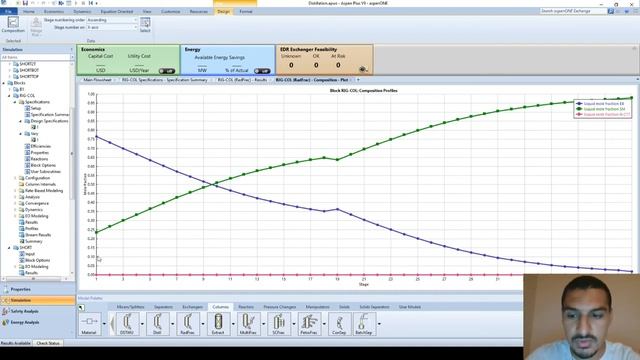Choose the MultiFrac column model icon
This screenshot has height=360, width=640.
(248, 324)
